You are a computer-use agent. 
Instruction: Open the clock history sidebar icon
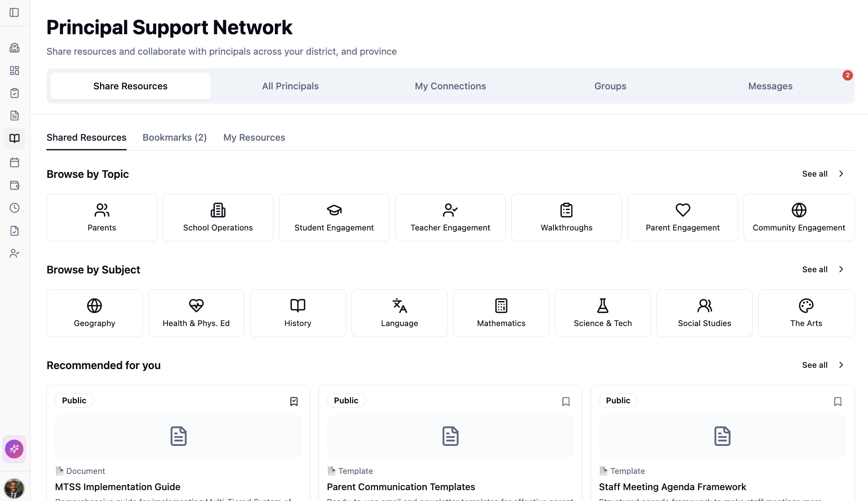15,208
